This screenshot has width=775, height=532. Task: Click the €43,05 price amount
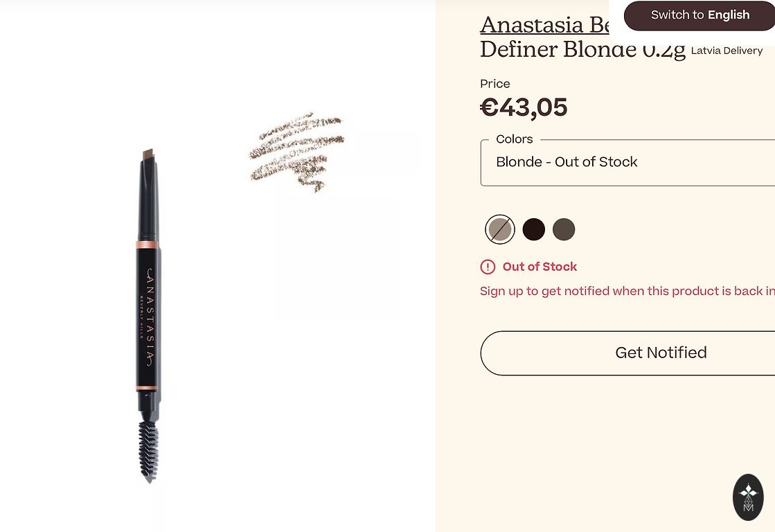[x=524, y=108]
